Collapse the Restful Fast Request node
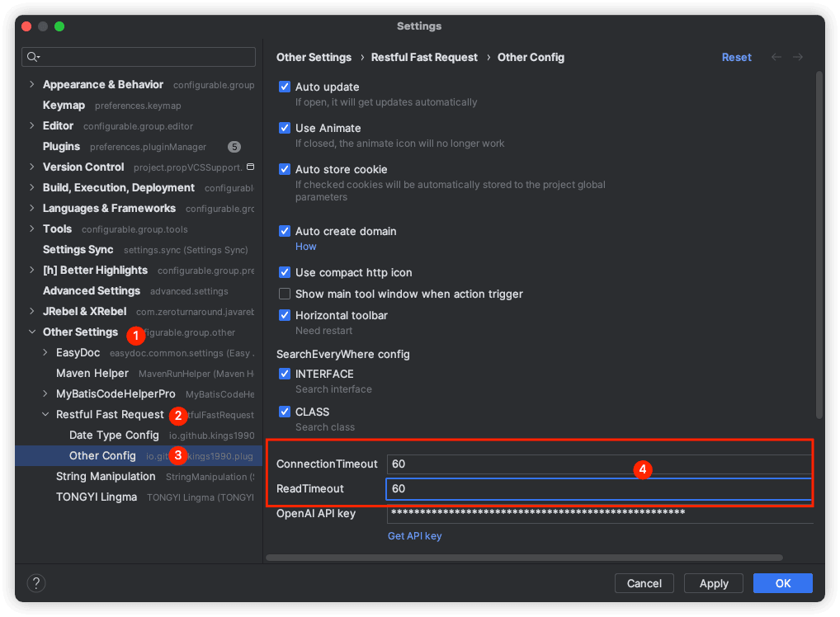The width and height of the screenshot is (840, 617). (x=45, y=414)
